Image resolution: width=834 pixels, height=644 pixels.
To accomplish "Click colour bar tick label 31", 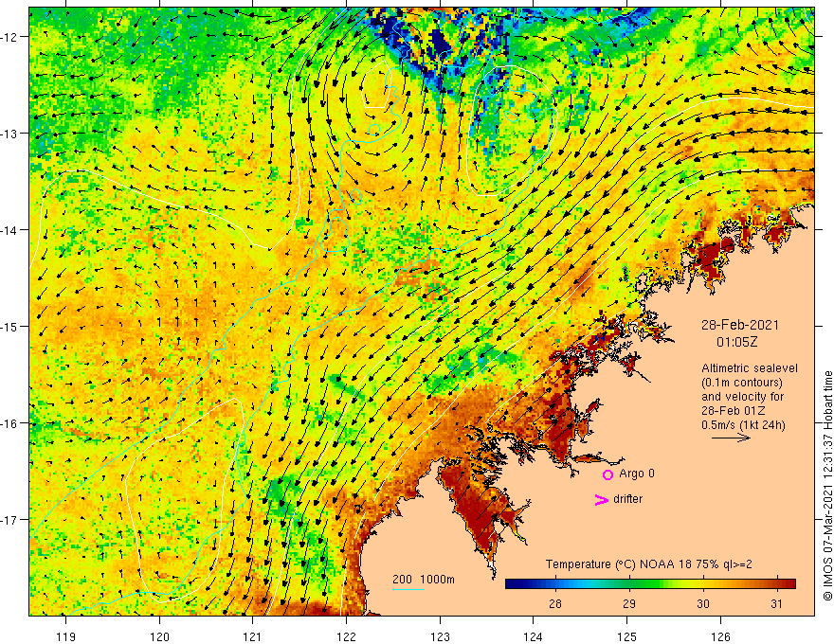I will pyautogui.click(x=777, y=603).
